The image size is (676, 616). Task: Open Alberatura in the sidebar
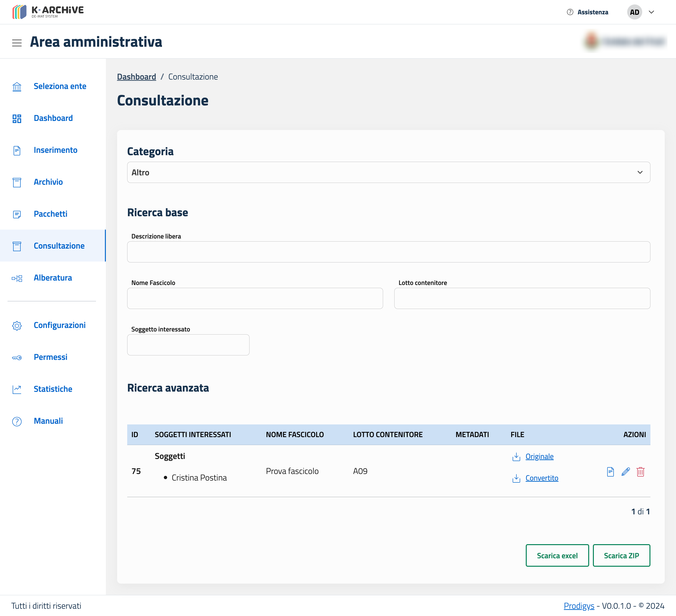click(x=53, y=278)
